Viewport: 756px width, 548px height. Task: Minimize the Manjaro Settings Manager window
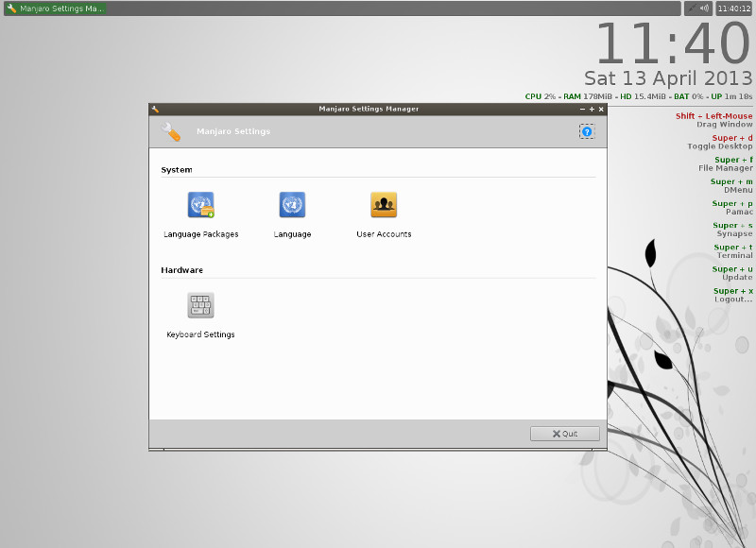click(x=582, y=109)
